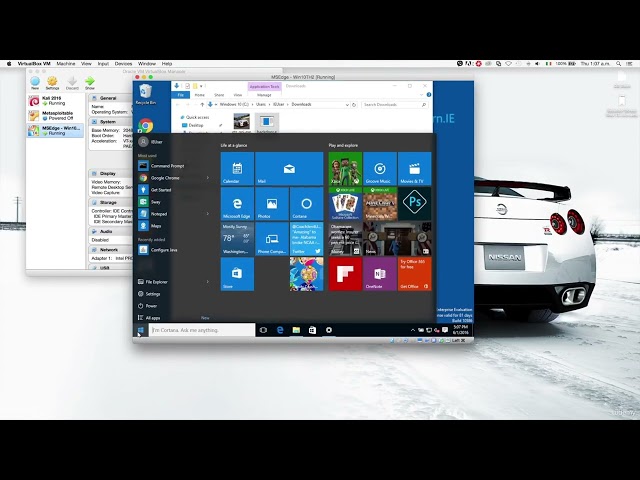640x480 pixels.
Task: Open the Photos tile
Action: 272,204
